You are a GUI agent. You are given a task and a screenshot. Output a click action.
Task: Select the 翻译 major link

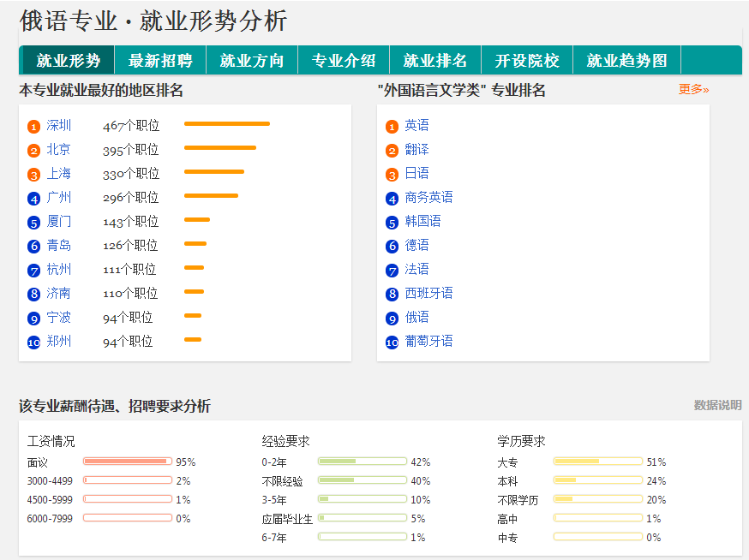pyautogui.click(x=417, y=150)
